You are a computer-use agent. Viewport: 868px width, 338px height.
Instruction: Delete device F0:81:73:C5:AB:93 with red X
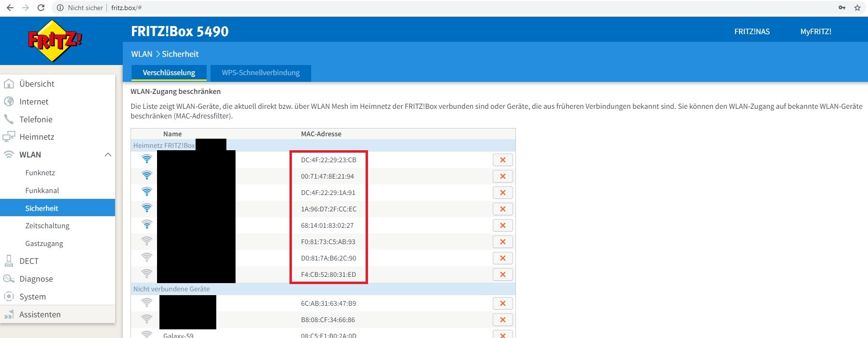(x=503, y=242)
